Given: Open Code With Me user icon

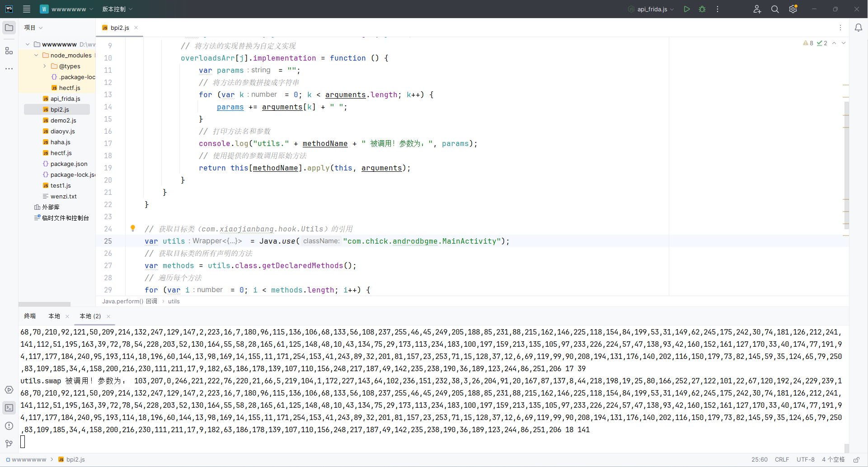Looking at the screenshot, I should [x=757, y=9].
